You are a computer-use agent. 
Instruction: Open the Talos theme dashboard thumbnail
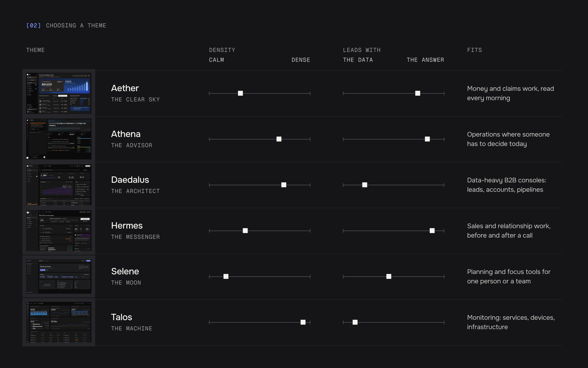pos(59,322)
